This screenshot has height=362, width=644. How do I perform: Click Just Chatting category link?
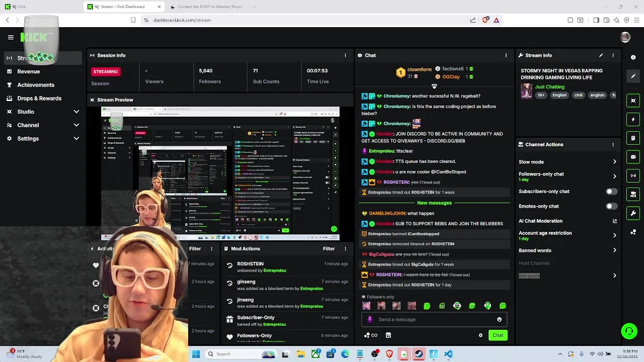click(549, 87)
